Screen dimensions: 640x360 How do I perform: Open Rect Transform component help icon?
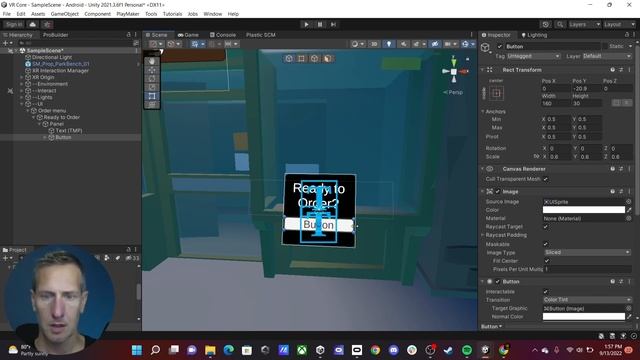coord(613,70)
